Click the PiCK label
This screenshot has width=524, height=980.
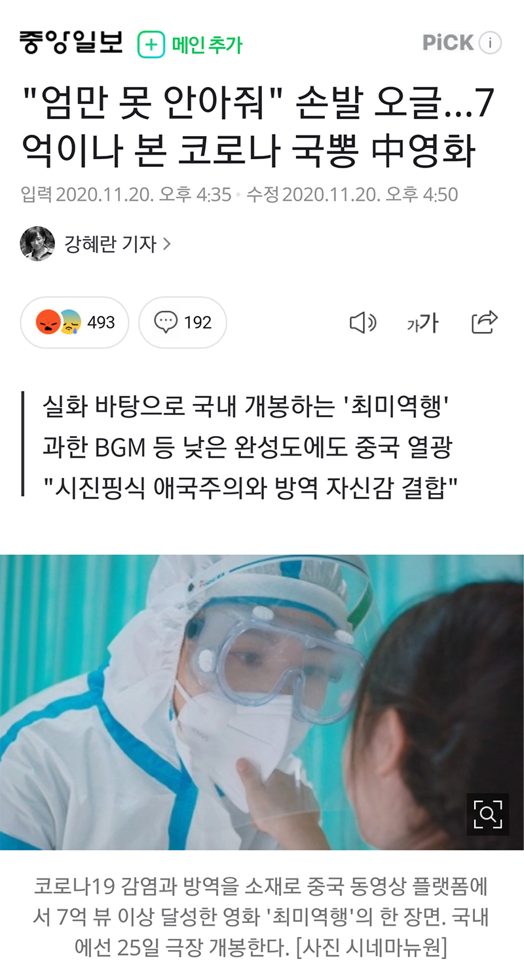(448, 43)
